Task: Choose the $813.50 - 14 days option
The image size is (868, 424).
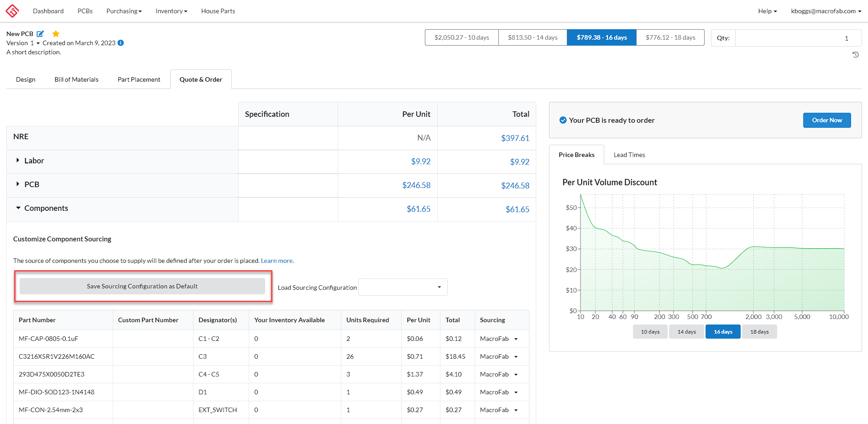Action: [533, 37]
